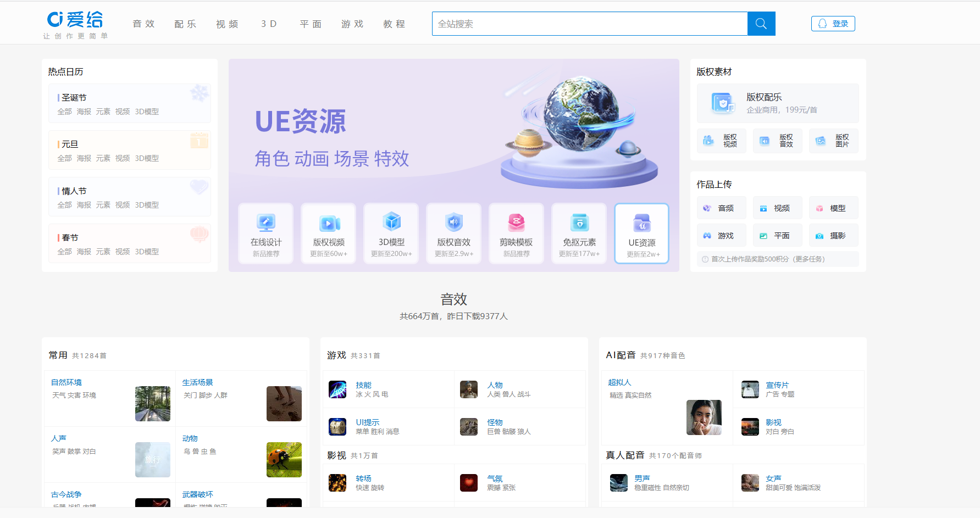The height and width of the screenshot is (518, 980).
Task: Click the 登录 button
Action: [x=833, y=24]
